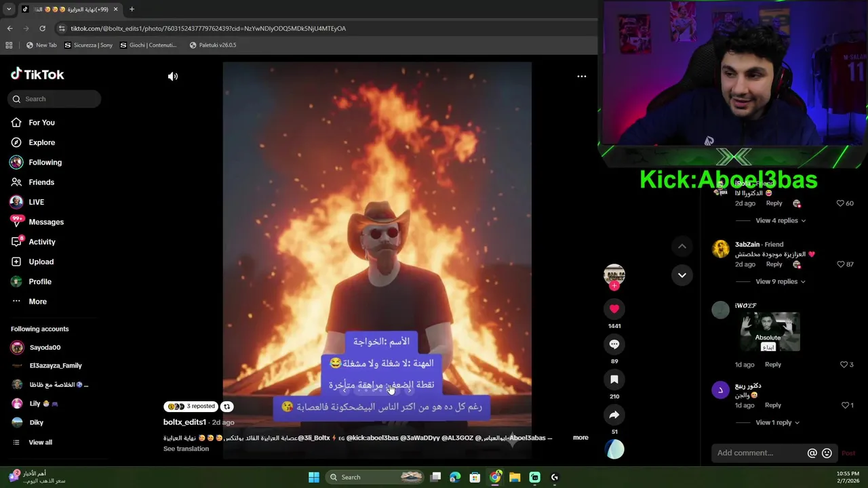Mute the post audio speaker icon

[x=173, y=77]
